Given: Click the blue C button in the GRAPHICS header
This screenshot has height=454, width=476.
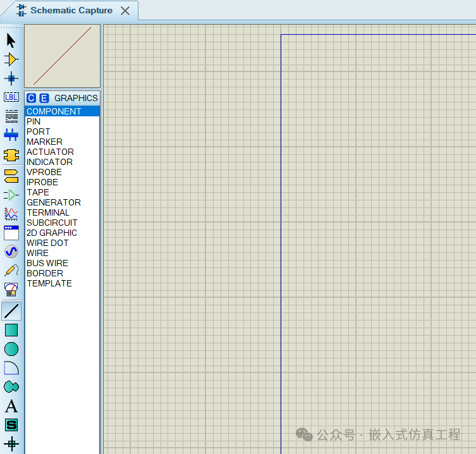Looking at the screenshot, I should (x=32, y=98).
